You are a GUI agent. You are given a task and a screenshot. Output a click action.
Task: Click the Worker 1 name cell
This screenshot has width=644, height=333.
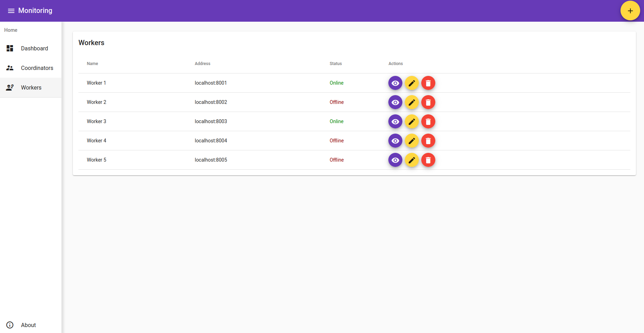96,83
